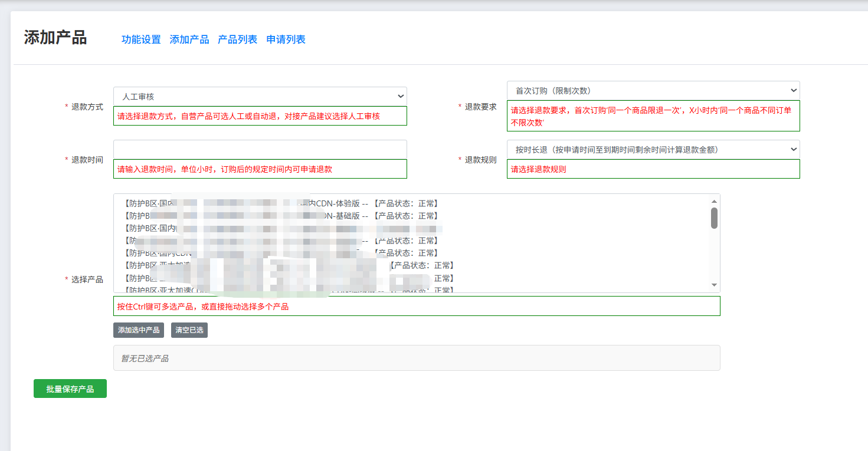The width and height of the screenshot is (868, 451).
Task: Open the 退款方式 dropdown showing 人工审核
Action: tap(260, 96)
